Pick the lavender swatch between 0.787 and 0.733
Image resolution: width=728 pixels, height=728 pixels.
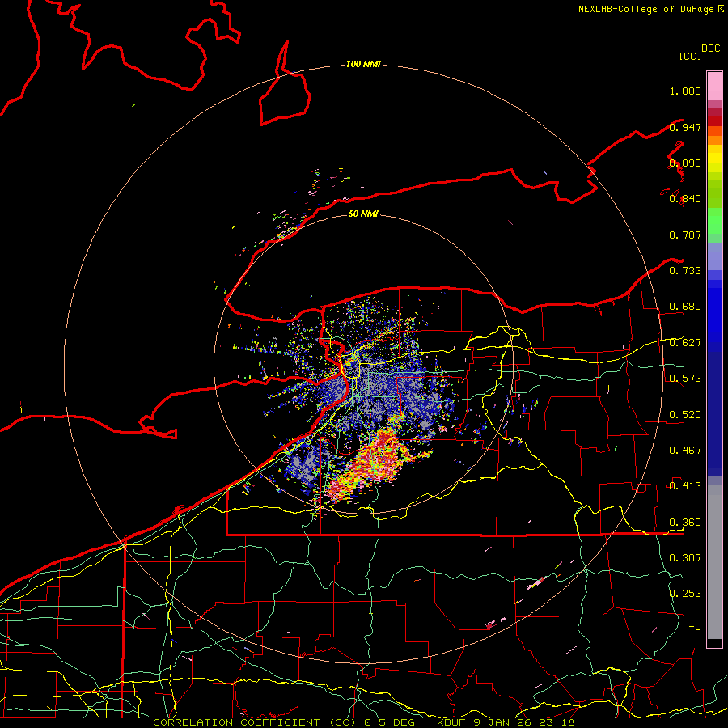(x=714, y=256)
